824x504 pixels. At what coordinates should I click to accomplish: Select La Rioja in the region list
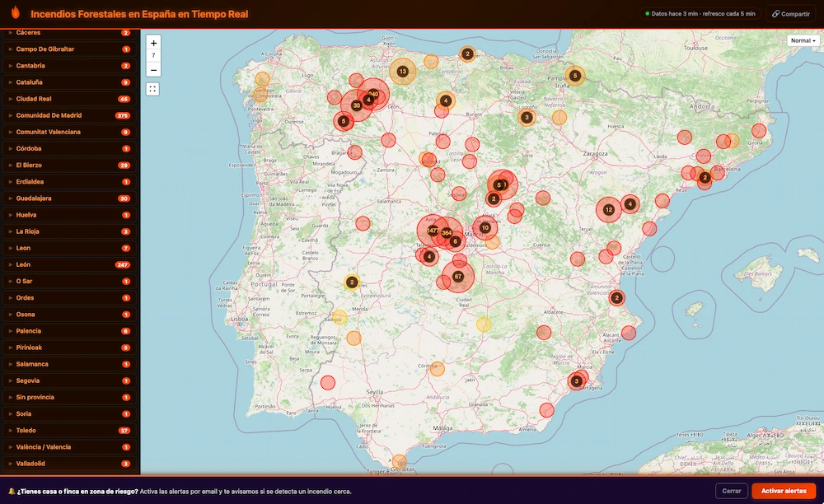pos(69,231)
